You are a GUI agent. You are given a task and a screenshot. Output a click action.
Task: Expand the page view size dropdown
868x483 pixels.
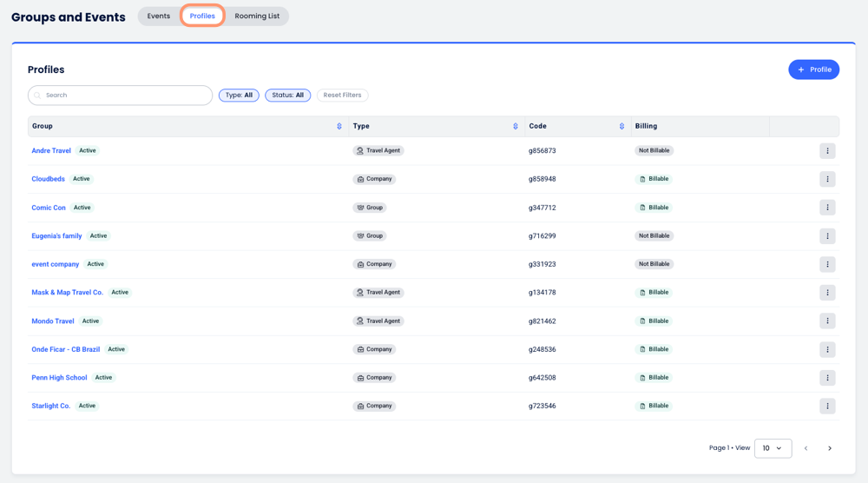(x=773, y=448)
